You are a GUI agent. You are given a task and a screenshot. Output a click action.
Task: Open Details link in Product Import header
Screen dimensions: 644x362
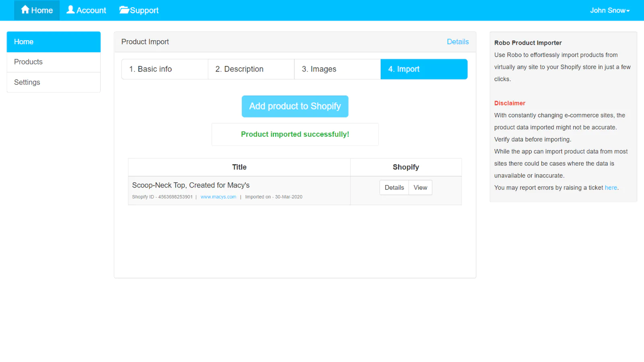[458, 42]
